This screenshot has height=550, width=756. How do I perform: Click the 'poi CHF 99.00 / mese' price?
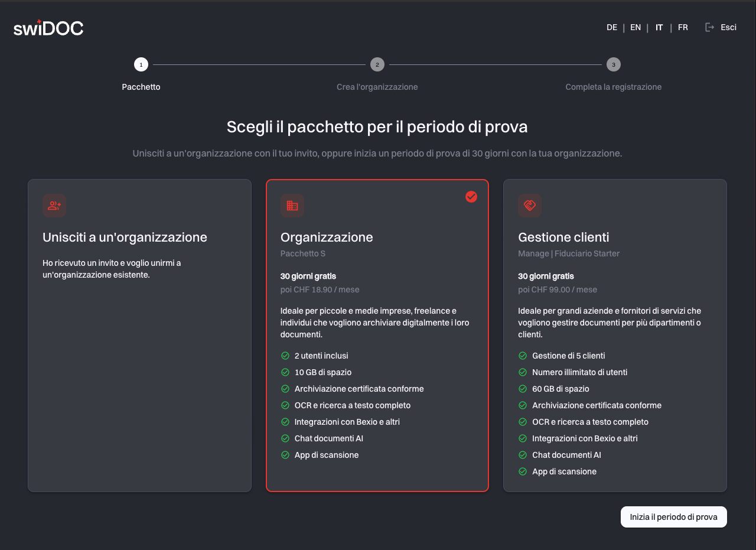pos(558,289)
